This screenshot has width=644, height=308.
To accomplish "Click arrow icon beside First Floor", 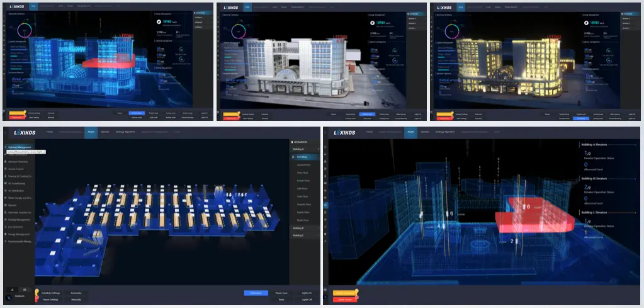I will (293, 157).
